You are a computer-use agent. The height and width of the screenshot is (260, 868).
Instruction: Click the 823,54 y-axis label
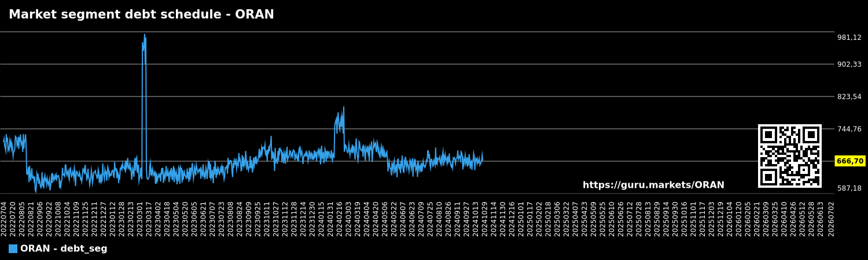[x=849, y=96]
